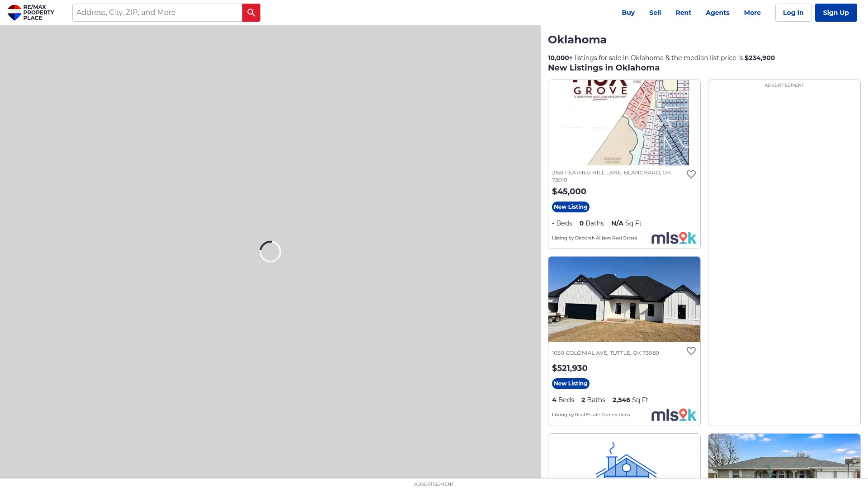Favorite the 2158 Feather Hill Lane listing
This screenshot has height=488, width=868.
click(x=691, y=174)
